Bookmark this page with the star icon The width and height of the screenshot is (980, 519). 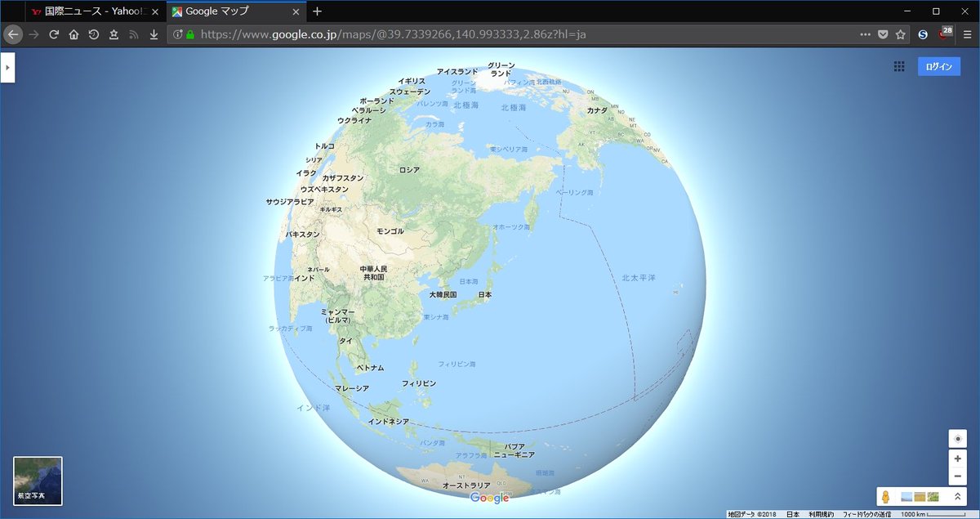click(901, 34)
